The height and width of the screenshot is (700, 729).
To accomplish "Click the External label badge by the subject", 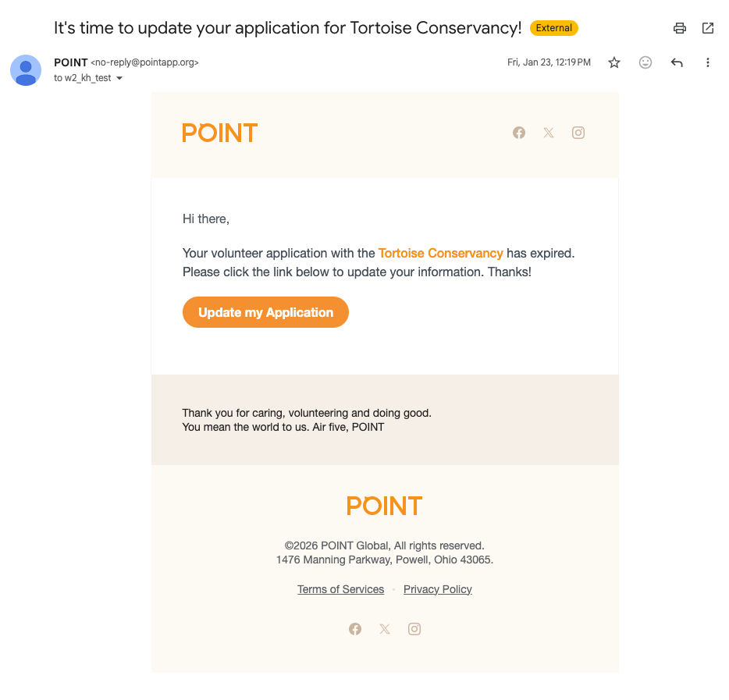I will coord(554,28).
